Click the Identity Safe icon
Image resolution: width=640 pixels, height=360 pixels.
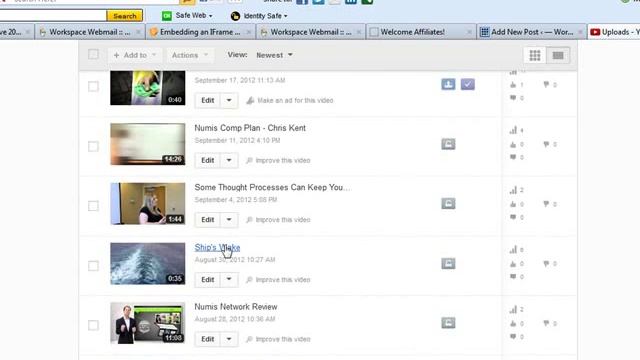(235, 16)
